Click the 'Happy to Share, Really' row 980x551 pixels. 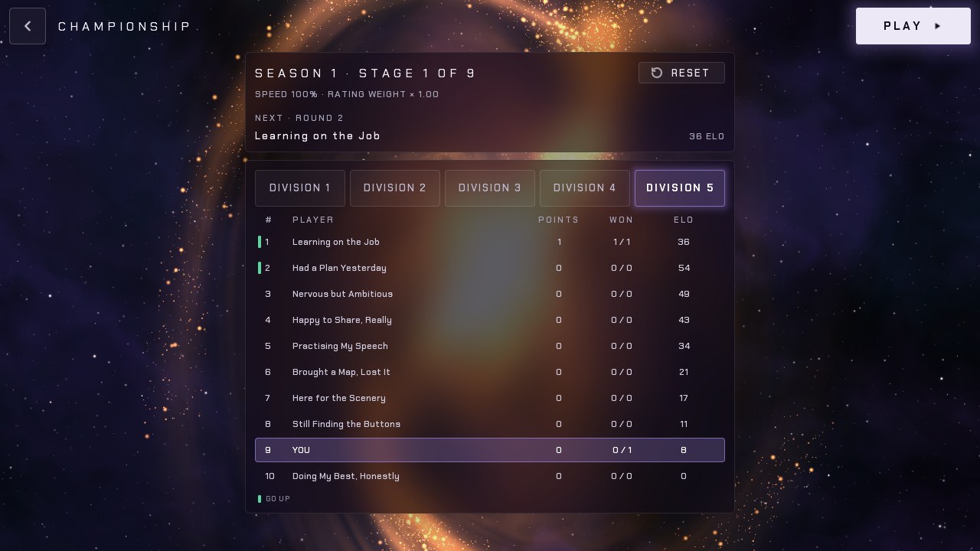tap(490, 320)
